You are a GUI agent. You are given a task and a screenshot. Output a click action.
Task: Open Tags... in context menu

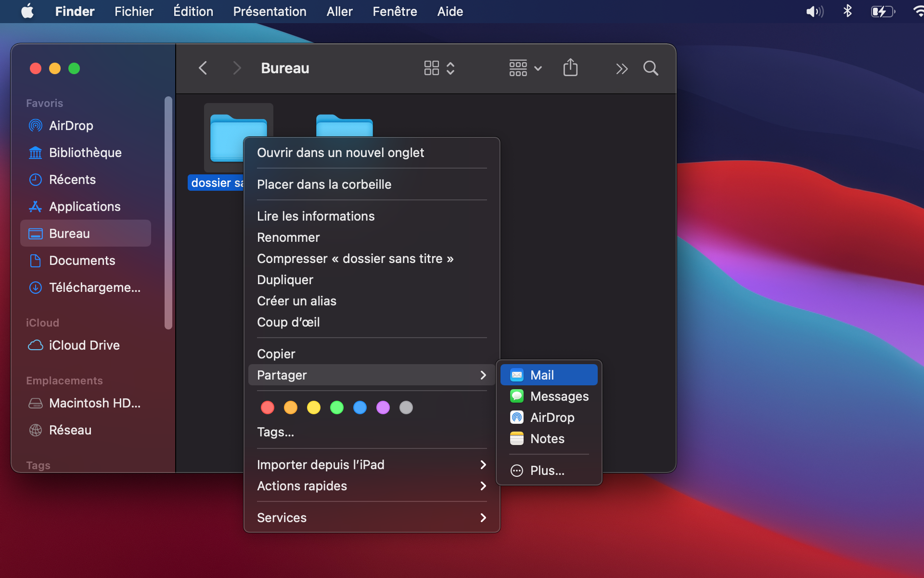(x=372, y=432)
